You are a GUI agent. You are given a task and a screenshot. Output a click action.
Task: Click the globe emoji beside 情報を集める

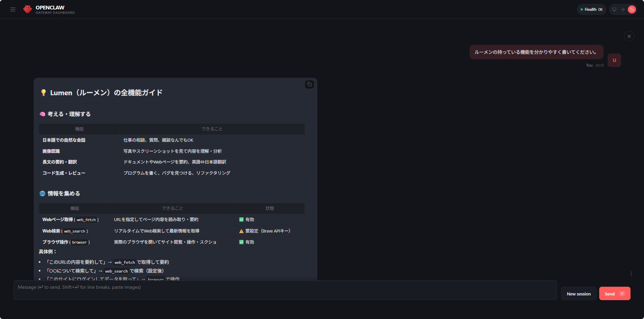click(42, 193)
